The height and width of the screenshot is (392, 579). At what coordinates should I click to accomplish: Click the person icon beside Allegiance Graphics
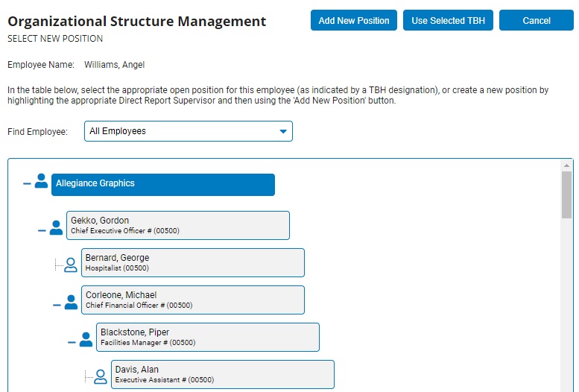(x=41, y=181)
